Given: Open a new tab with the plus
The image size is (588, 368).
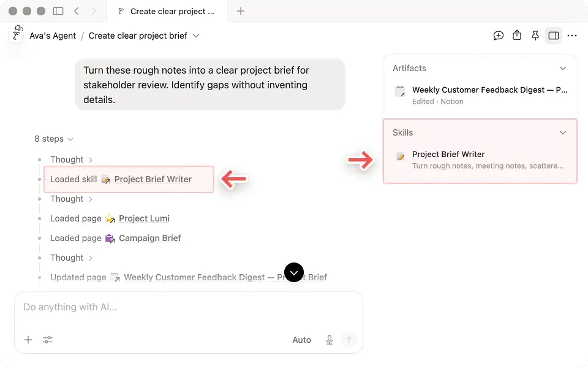Looking at the screenshot, I should coord(241,11).
